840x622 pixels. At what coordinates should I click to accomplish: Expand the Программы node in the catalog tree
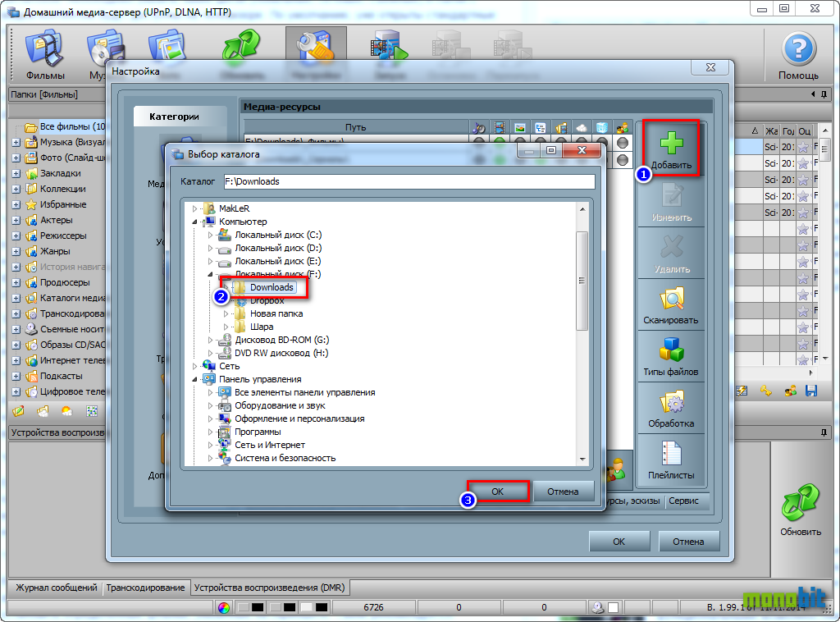click(x=210, y=432)
